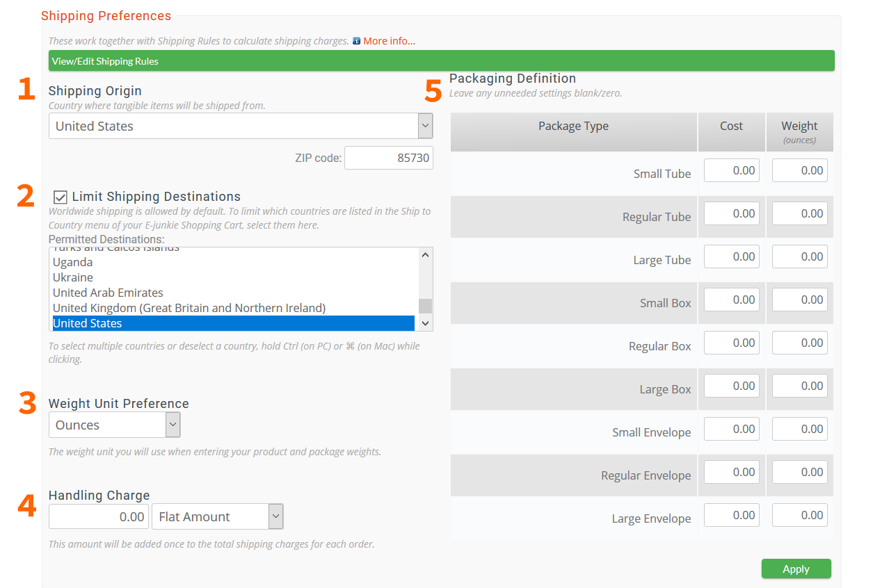Select Ukraine in Permitted Destinations list

[73, 277]
